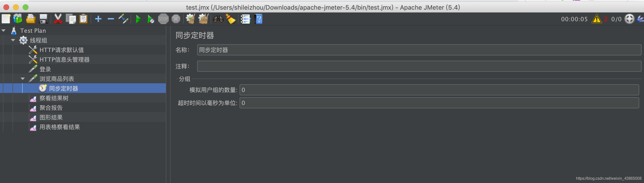Click the Cut scissors icon
This screenshot has height=183, width=644.
coord(58,19)
